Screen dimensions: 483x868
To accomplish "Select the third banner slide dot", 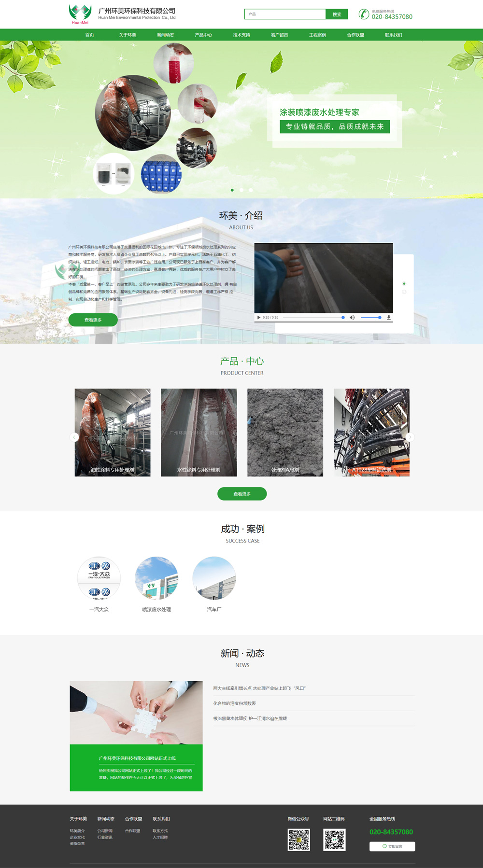I will [251, 190].
